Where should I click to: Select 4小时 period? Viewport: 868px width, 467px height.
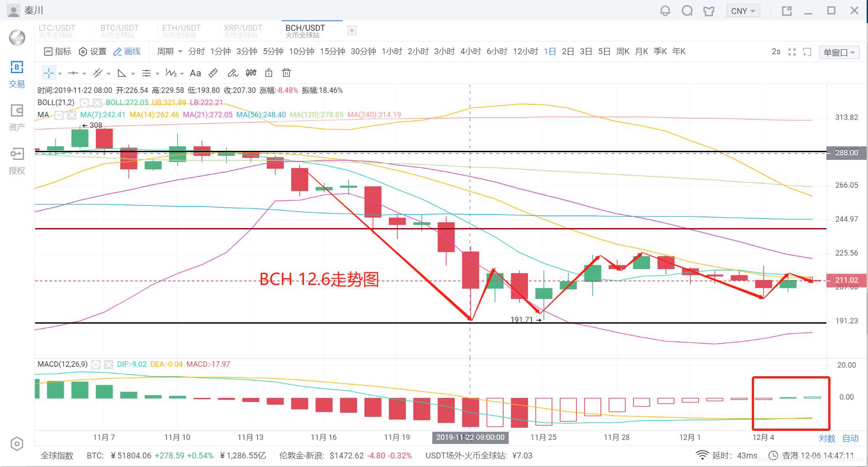click(471, 51)
